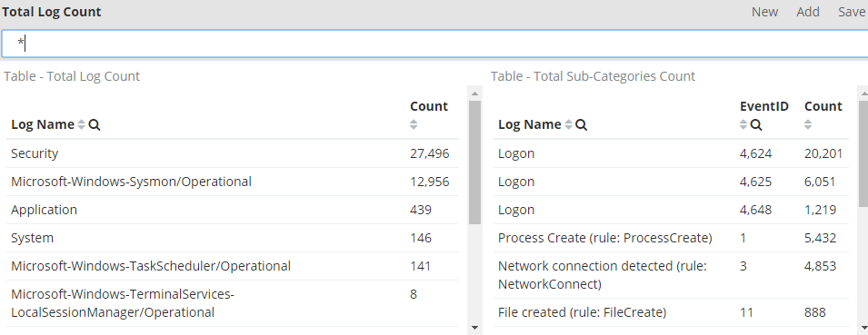Click search icon beside Log Name in Sub-Categories table
This screenshot has height=335, width=868.
pos(582,125)
